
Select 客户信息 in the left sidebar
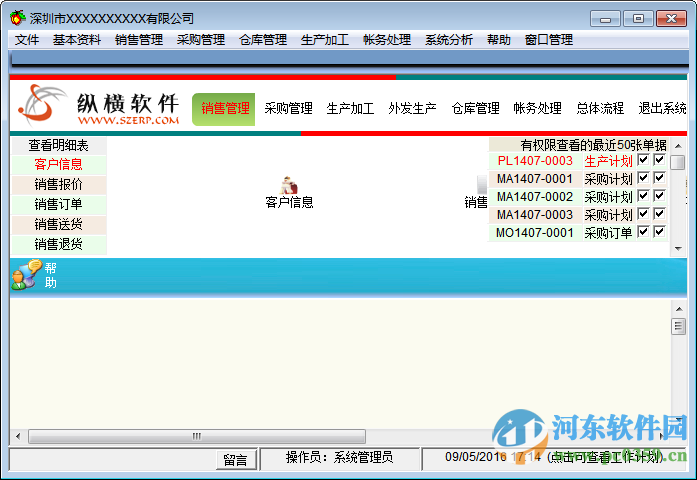58,164
